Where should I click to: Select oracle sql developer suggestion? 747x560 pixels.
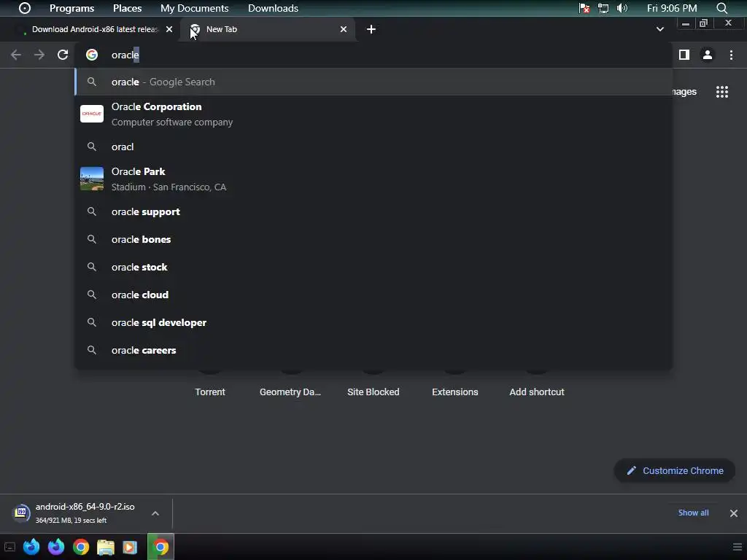point(373,322)
